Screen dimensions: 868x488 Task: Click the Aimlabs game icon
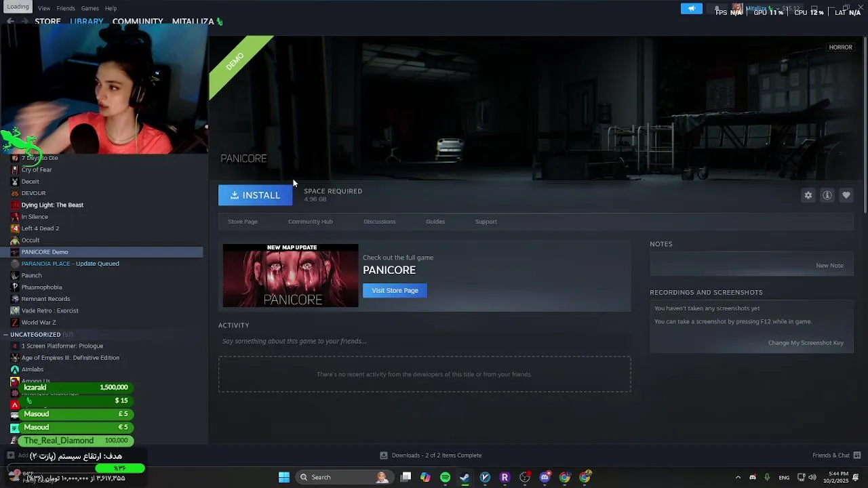point(15,369)
